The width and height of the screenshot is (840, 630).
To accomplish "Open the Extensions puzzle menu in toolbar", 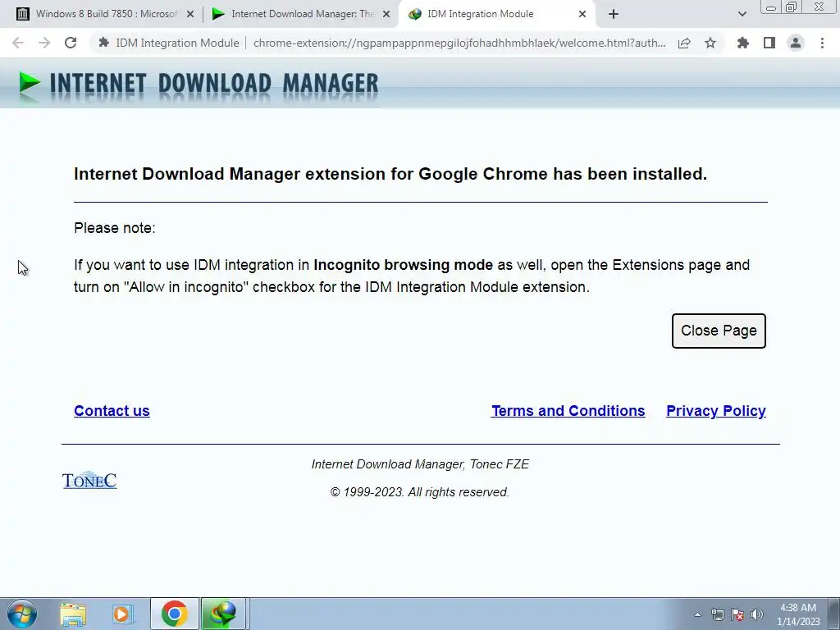I will tap(743, 43).
